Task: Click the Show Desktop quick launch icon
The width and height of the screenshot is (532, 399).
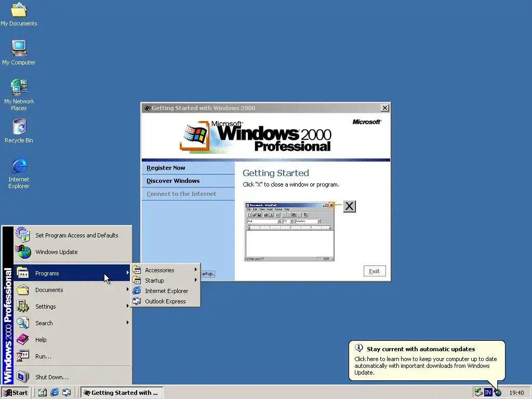Action: (43, 393)
